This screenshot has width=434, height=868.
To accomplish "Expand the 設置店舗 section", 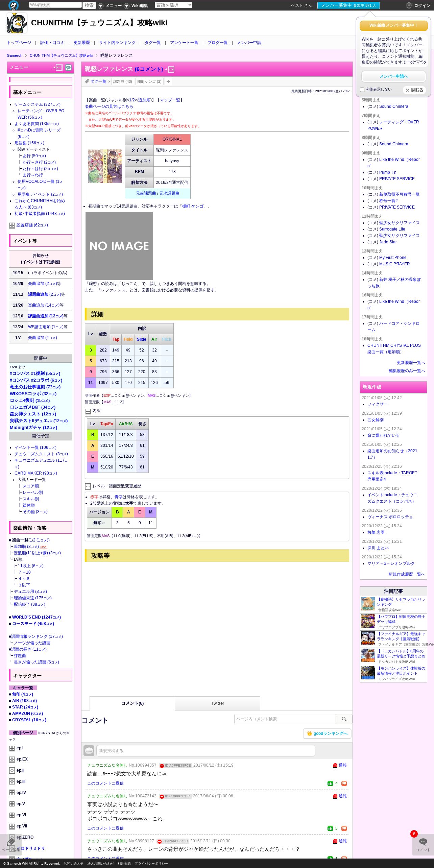I will 12,225.
